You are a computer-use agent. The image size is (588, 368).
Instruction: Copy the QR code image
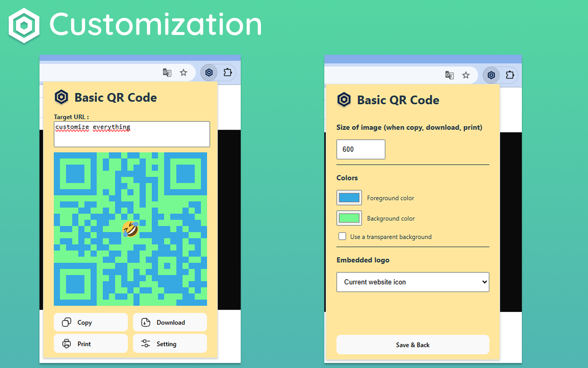click(x=90, y=322)
